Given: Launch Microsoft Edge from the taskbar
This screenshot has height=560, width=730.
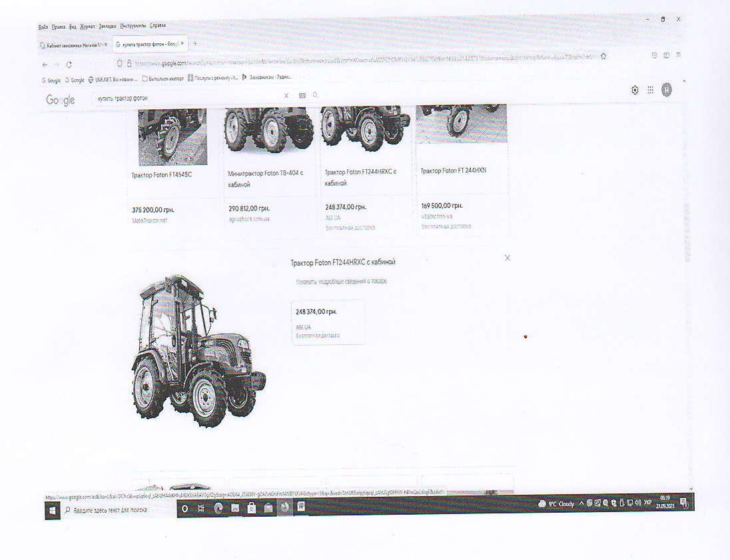Looking at the screenshot, I should tap(218, 508).
